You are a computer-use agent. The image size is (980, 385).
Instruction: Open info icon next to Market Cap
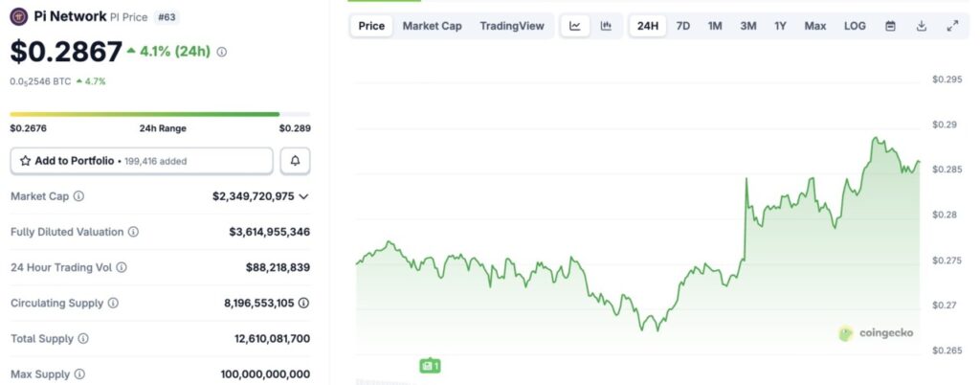coord(78,196)
